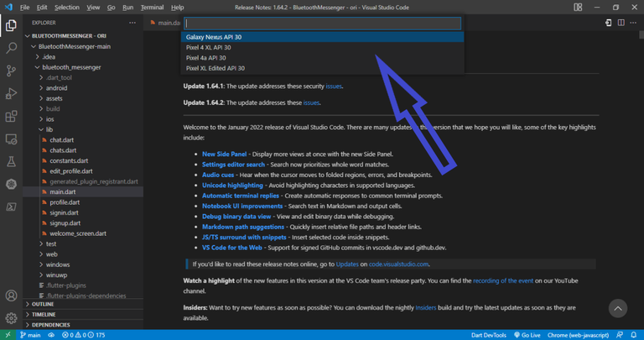Image resolution: width=644 pixels, height=340 pixels.
Task: Open the VS Code for the Web link
Action: pyautogui.click(x=232, y=248)
